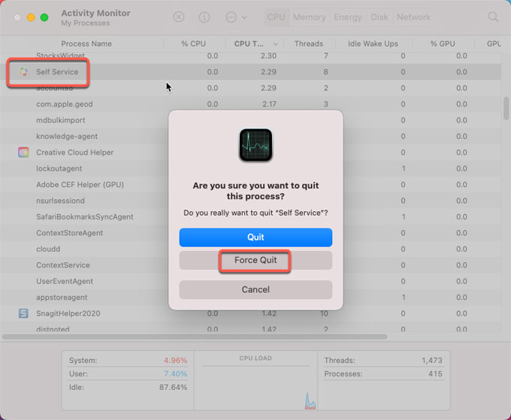Click the User 7.40% value
Screen dimensions: 511x420
click(175, 373)
